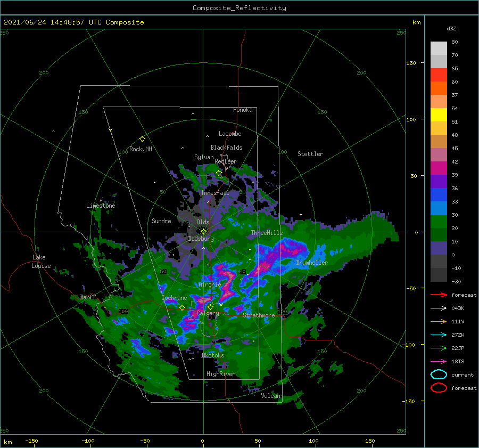The width and height of the screenshot is (479, 448).
Task: Click the Blackfalds city label
Action: click(x=226, y=148)
